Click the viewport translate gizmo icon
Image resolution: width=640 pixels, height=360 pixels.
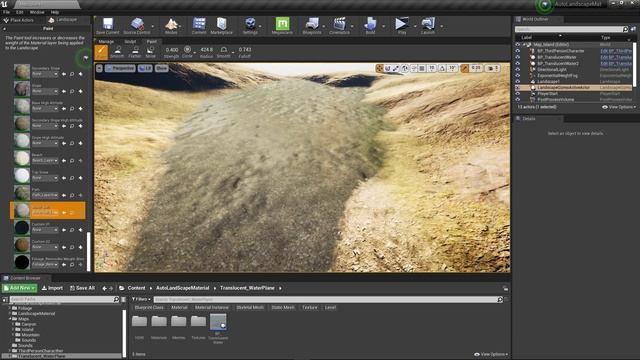(x=380, y=68)
